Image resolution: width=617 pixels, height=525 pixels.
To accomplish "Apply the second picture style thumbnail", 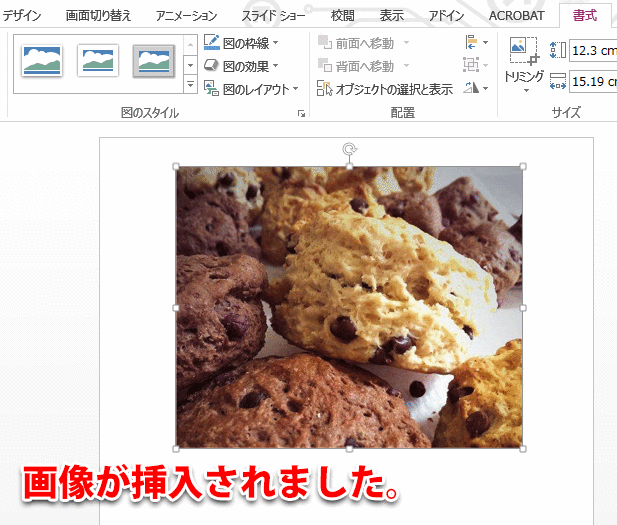I will click(x=98, y=61).
